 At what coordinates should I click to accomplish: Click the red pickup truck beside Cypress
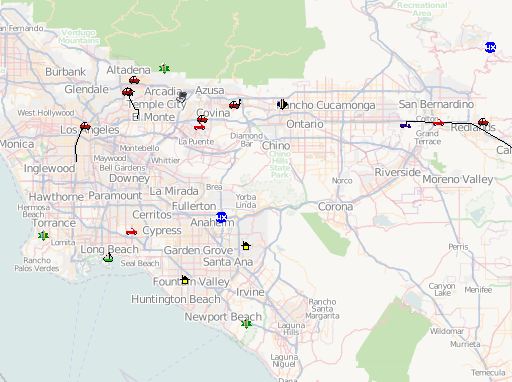tap(131, 232)
